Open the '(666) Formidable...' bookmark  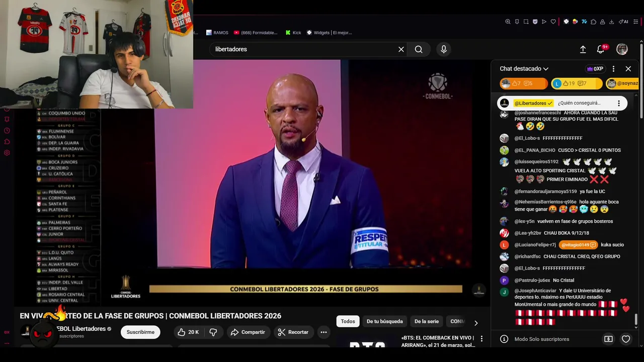(256, 33)
